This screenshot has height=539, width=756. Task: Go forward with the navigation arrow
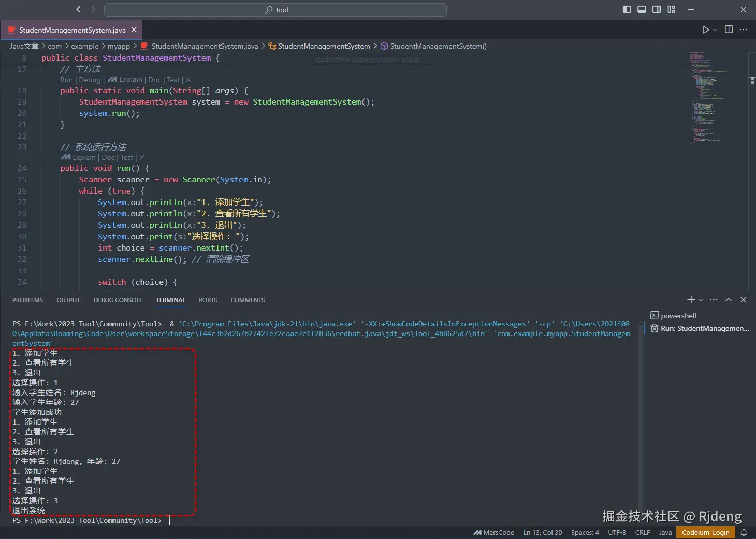(x=93, y=9)
